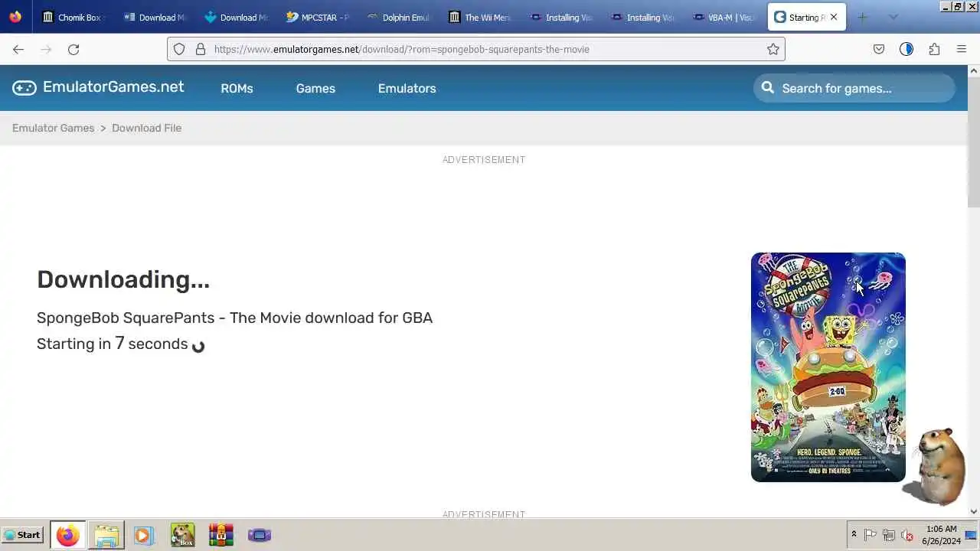Open the list-all-tabs dropdown arrow
The width and height of the screenshot is (980, 551).
(893, 17)
